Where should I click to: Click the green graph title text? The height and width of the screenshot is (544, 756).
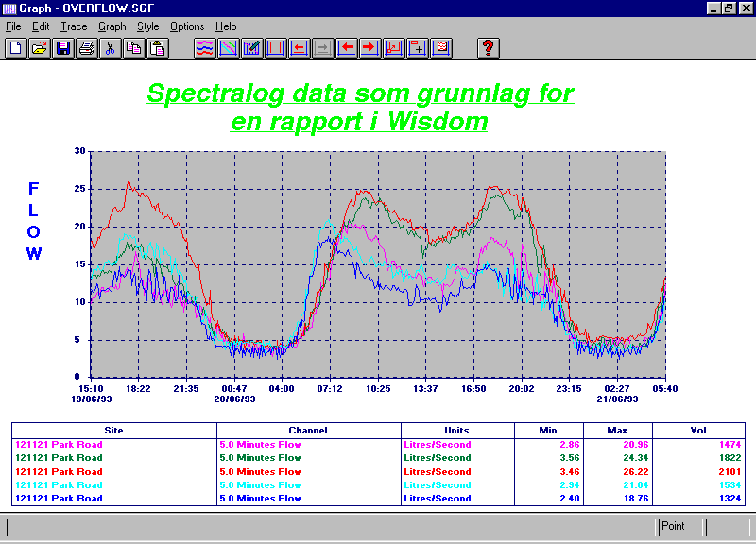[360, 107]
